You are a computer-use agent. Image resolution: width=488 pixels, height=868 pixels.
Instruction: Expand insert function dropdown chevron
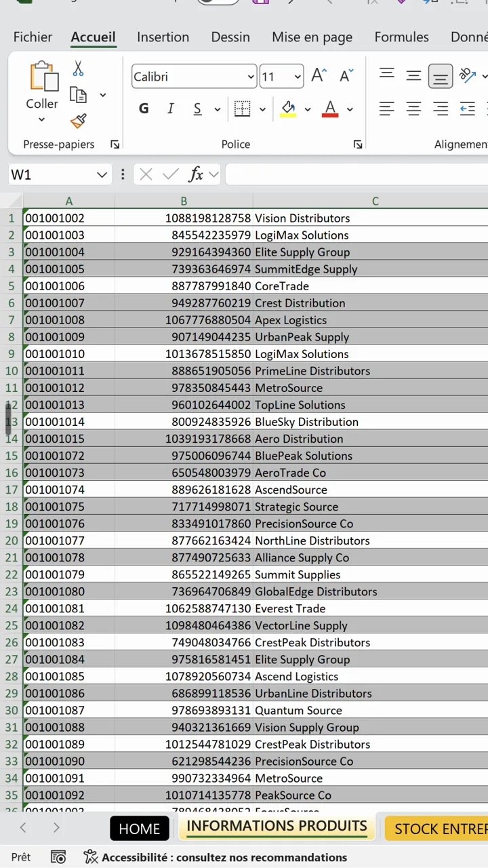[x=213, y=175]
